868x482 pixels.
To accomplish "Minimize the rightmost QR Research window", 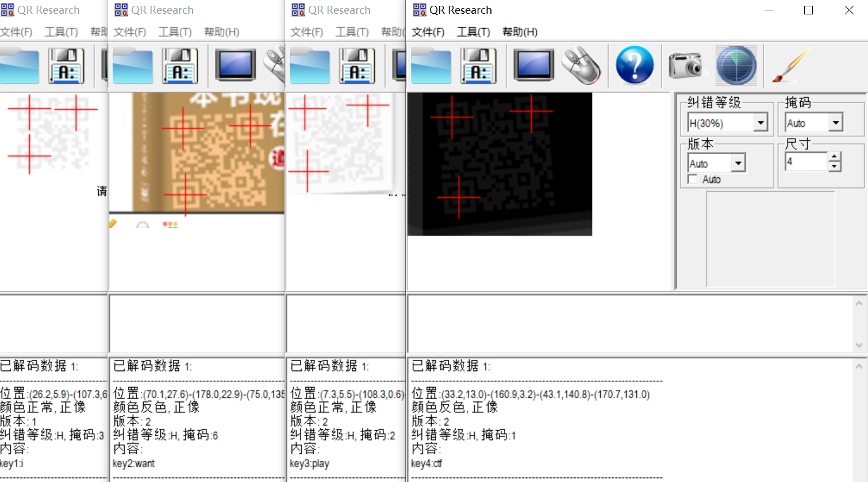I will pyautogui.click(x=769, y=10).
